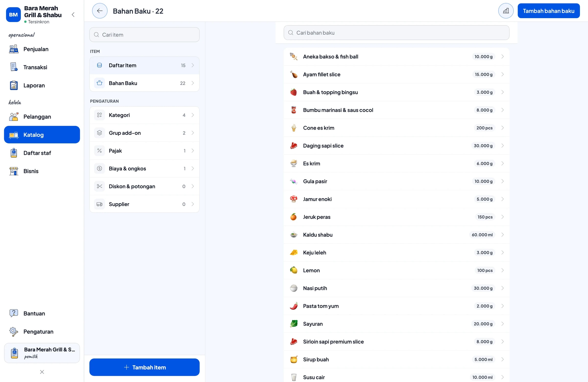This screenshot has width=588, height=382.
Task: Open Keju leleh ingredient
Action: [x=396, y=252]
